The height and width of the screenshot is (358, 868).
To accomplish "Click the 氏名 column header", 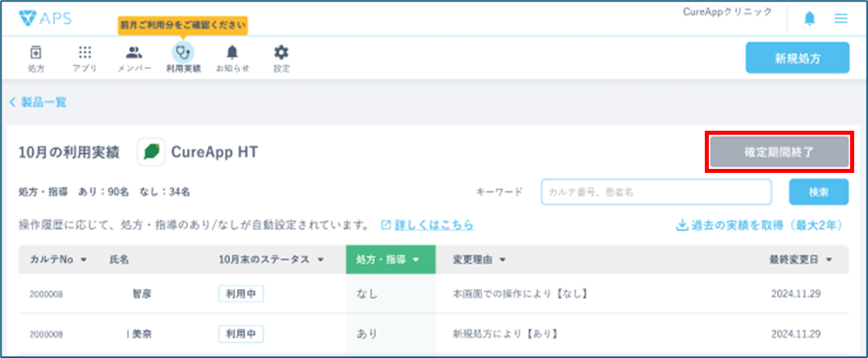I will pos(119,260).
